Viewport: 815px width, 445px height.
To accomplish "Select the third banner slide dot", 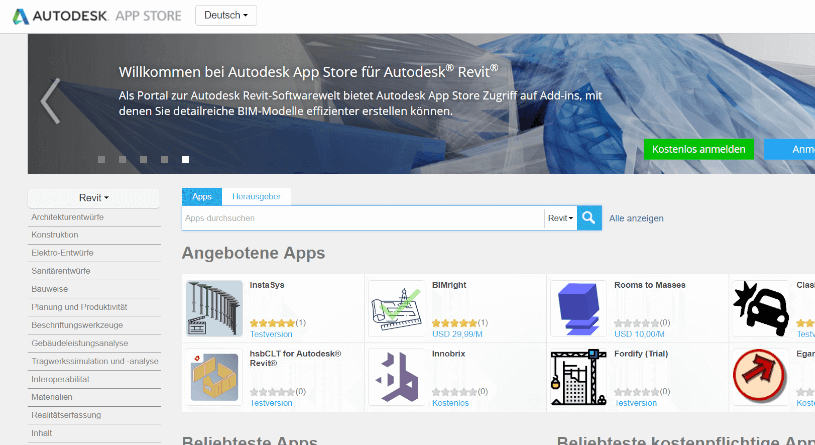I will click(x=143, y=160).
